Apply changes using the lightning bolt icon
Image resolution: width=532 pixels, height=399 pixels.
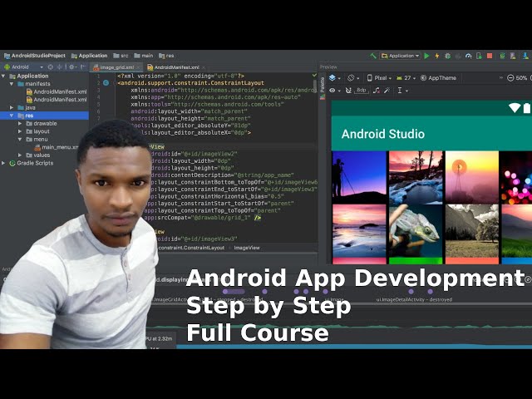point(437,56)
